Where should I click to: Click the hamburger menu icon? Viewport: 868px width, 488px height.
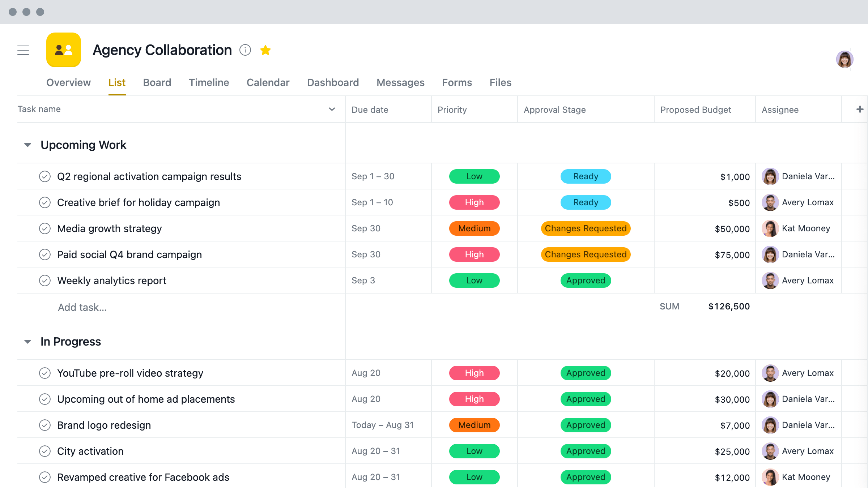point(23,51)
